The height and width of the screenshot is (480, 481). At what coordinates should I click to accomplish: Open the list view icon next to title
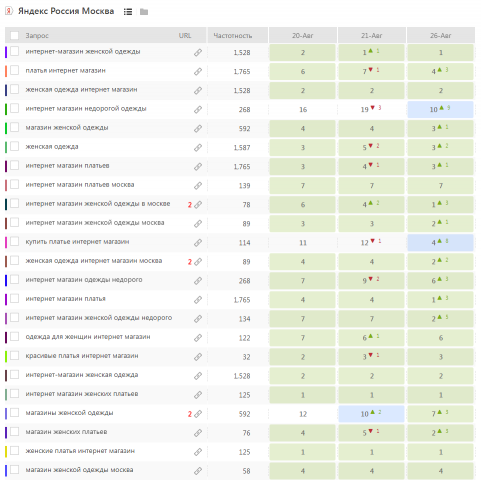click(x=128, y=12)
